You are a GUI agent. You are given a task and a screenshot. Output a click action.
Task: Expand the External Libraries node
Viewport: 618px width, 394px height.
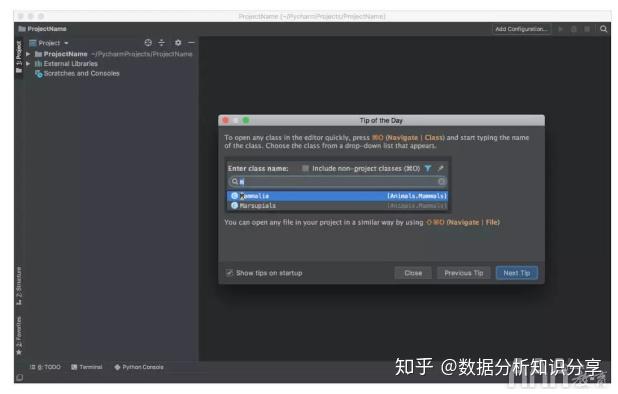(x=28, y=63)
